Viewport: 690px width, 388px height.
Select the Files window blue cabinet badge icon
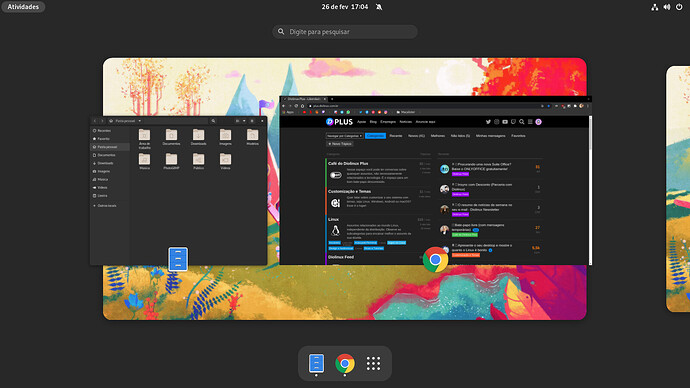click(x=178, y=259)
